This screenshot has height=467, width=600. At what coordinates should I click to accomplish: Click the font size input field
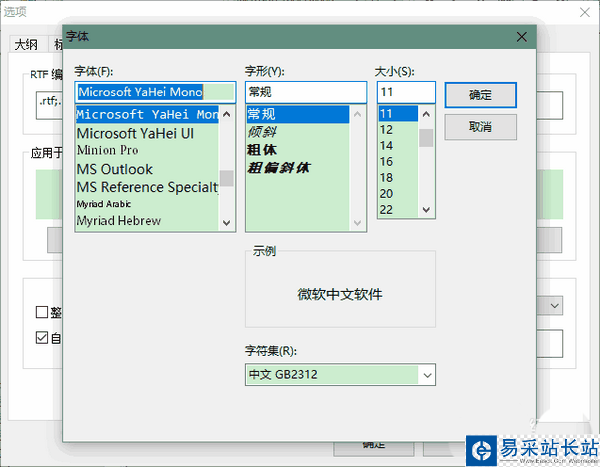(x=406, y=92)
